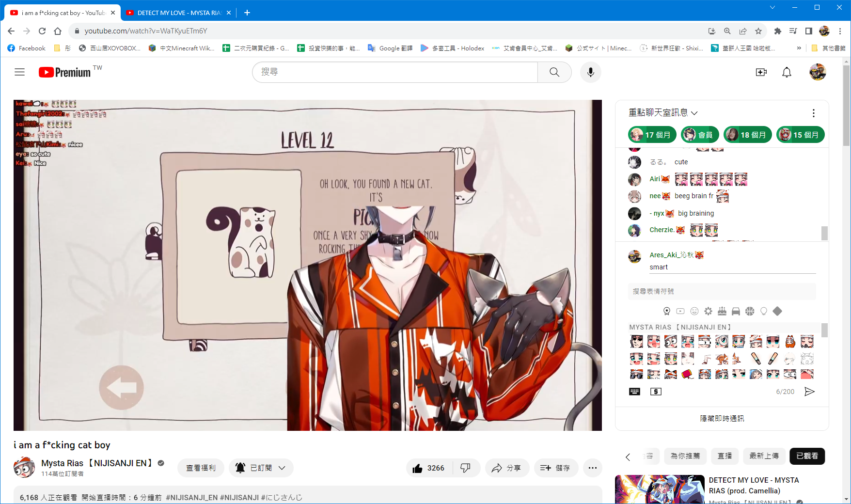
Task: Select the diamond symbols emoji category
Action: pos(777,311)
